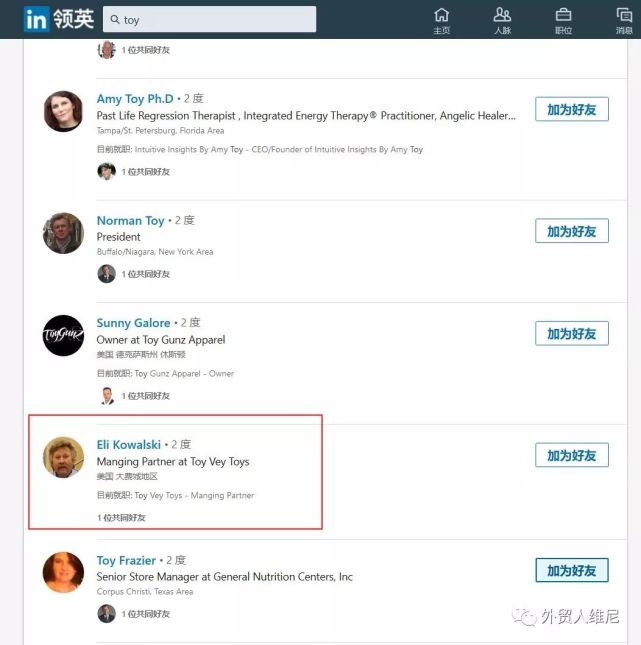The width and height of the screenshot is (641, 645).
Task: Add Sunny Galore as connection
Action: (x=571, y=334)
